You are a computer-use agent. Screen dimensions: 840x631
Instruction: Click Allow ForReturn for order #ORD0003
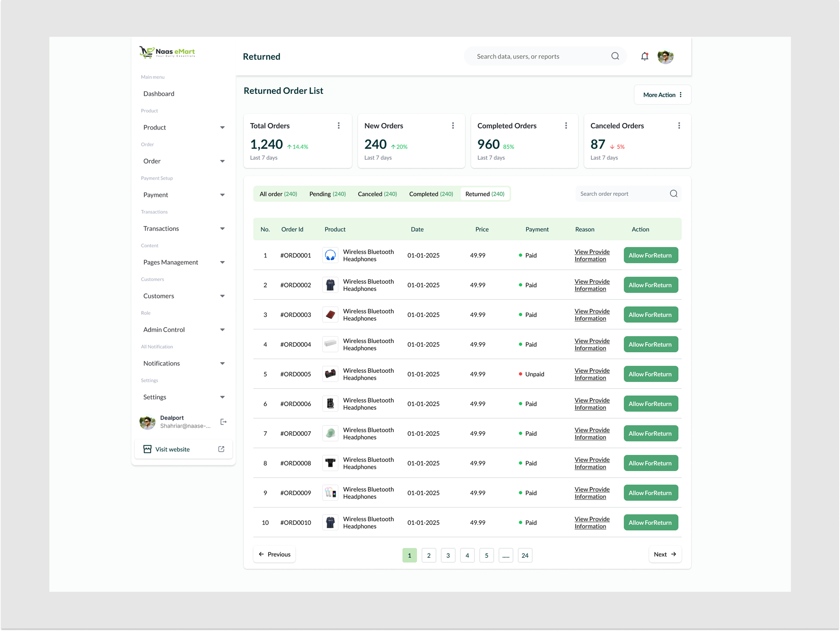coord(651,315)
